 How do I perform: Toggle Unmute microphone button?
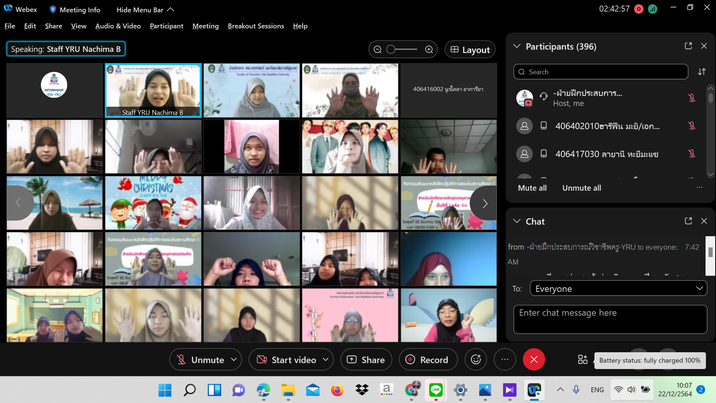200,359
